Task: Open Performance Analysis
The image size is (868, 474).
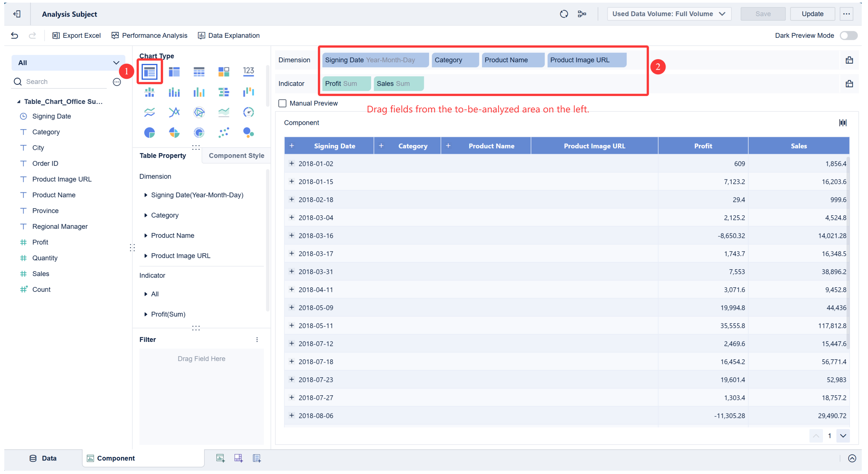Action: tap(150, 36)
